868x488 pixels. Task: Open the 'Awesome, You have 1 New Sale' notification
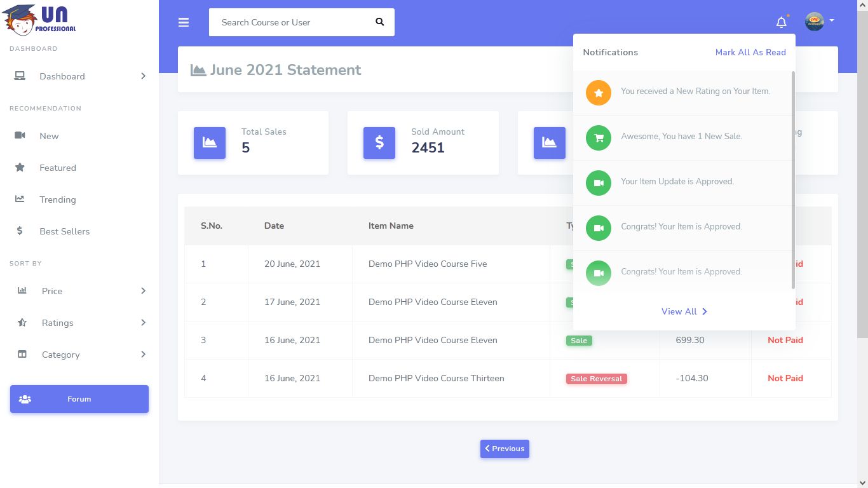pyautogui.click(x=682, y=138)
